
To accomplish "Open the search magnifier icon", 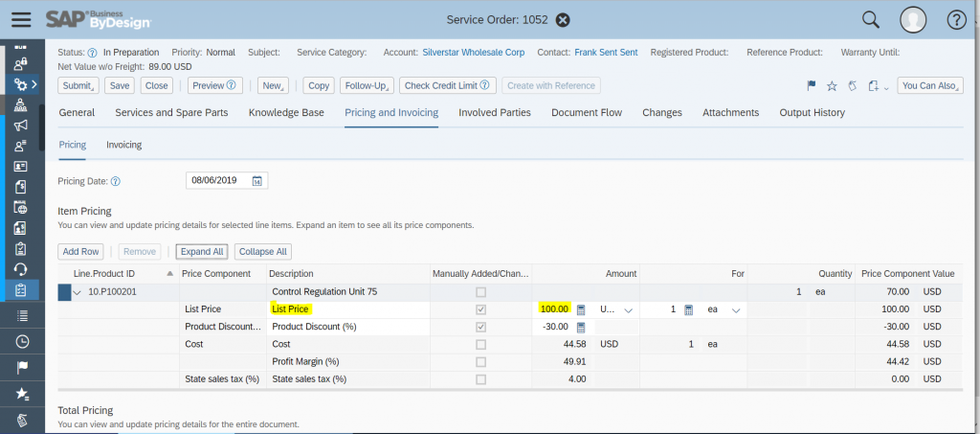I will tap(871, 20).
